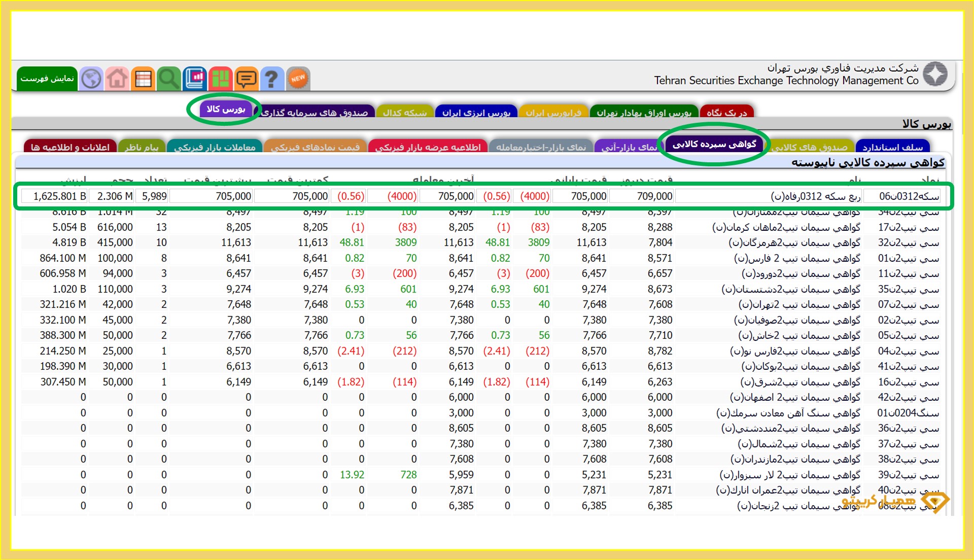Screen dimensions: 974x560
Task: Open the اعلانات و اطلاعیه ها sub-tab
Action: (70, 147)
